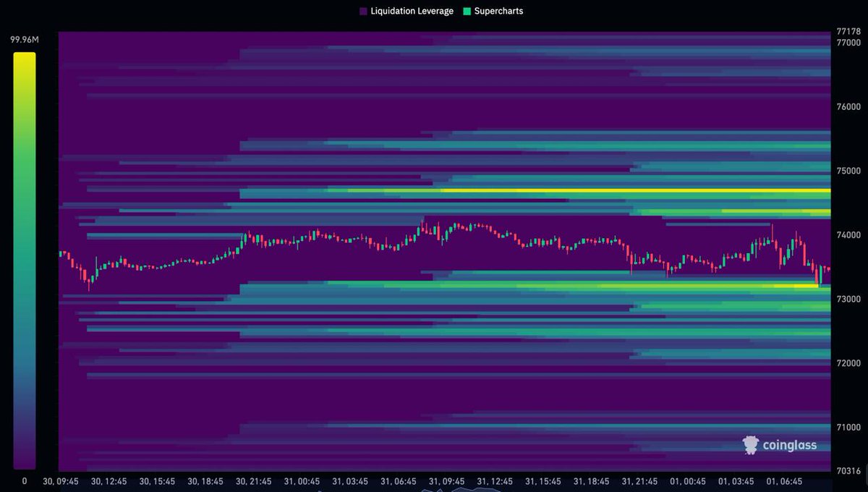The image size is (868, 492).
Task: Click the 99.96M scale maximum label
Action: click(x=24, y=40)
